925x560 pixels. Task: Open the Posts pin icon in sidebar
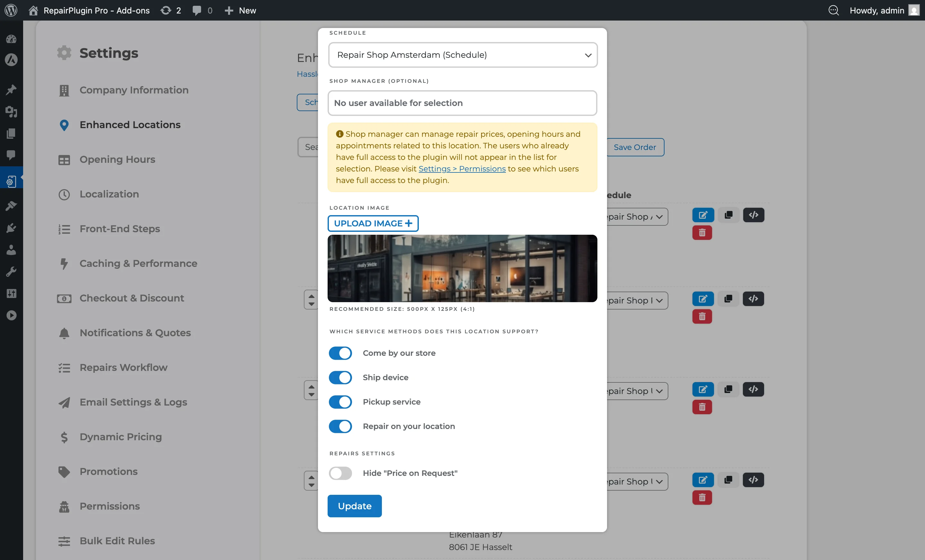click(11, 90)
